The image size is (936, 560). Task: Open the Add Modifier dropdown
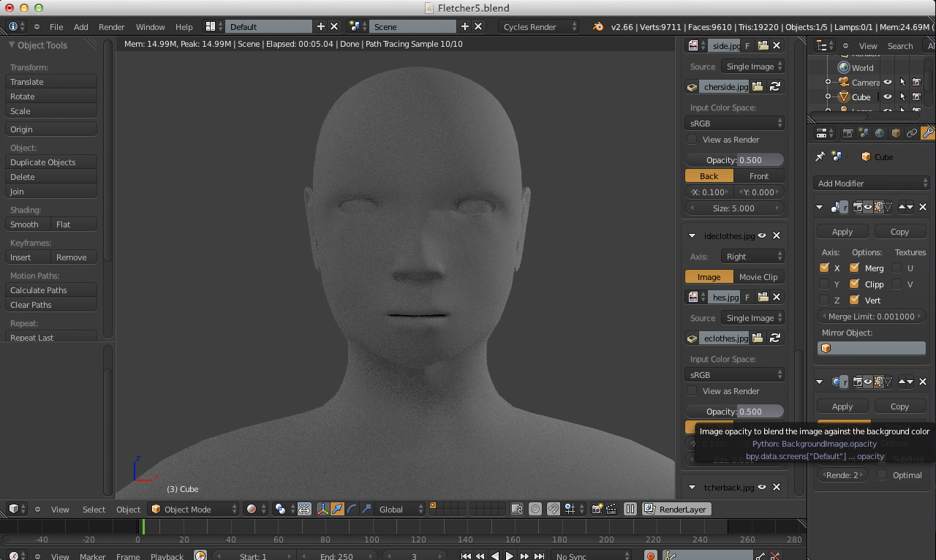click(x=872, y=183)
